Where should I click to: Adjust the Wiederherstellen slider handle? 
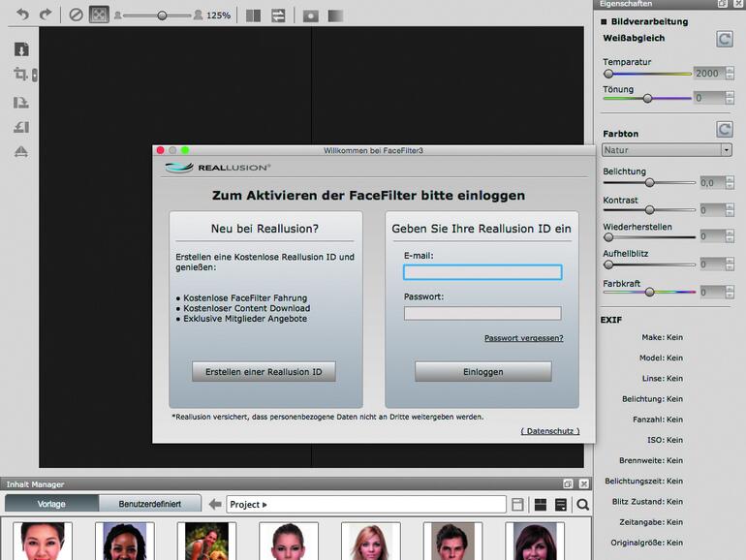click(x=608, y=237)
